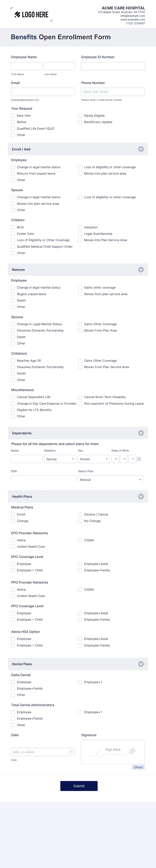156x868 pixels.
Task: Click calendar icon in the Date field
Action: coord(71,752)
